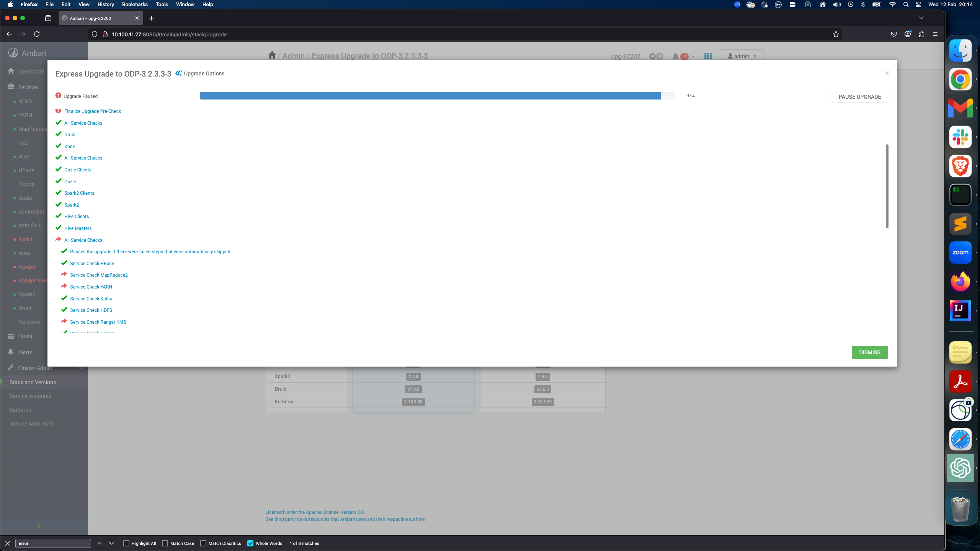Enable Highlight All checkbox
The image size is (980, 551).
(x=126, y=543)
